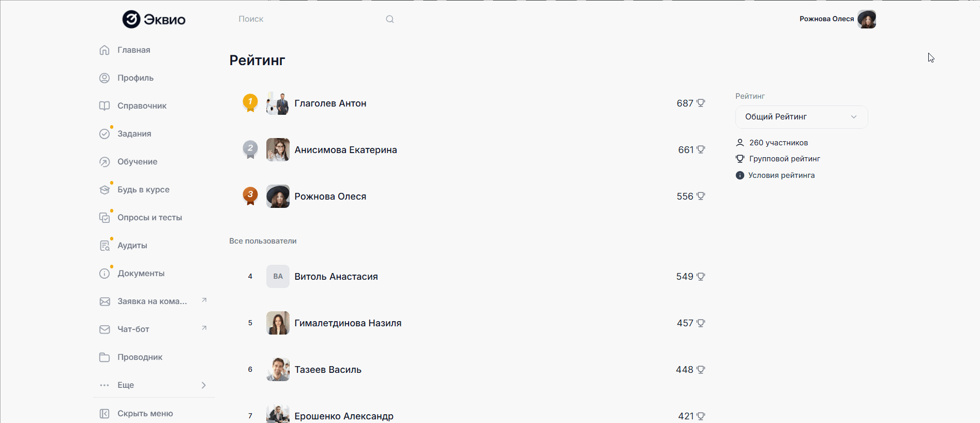Click the trophy icon next to 687
980x423 pixels.
click(x=701, y=103)
